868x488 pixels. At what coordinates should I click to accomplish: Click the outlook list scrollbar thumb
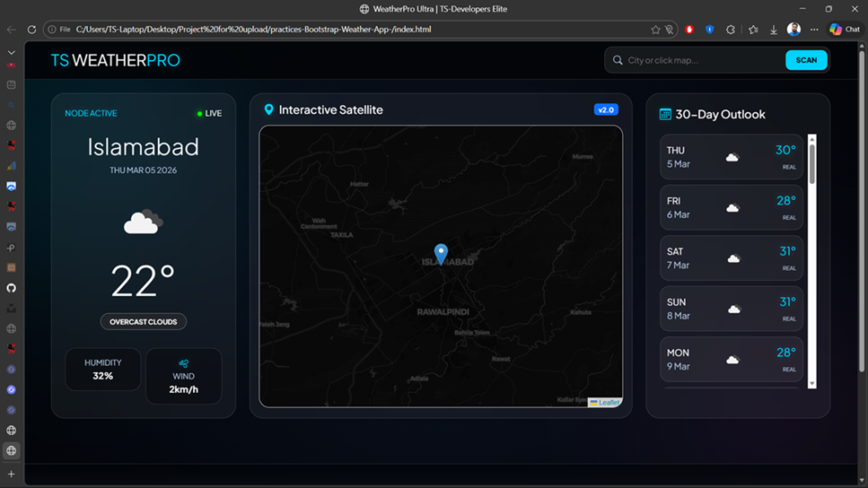(x=812, y=164)
